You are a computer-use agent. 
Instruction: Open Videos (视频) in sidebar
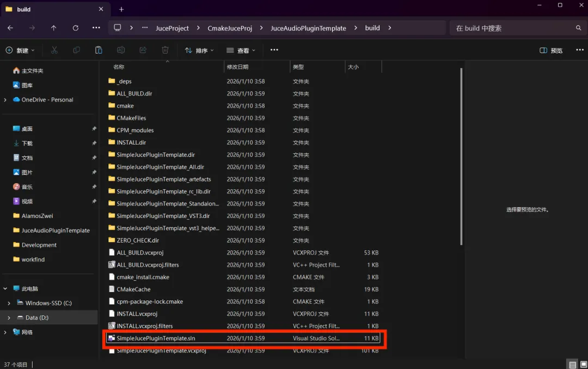[23, 202]
